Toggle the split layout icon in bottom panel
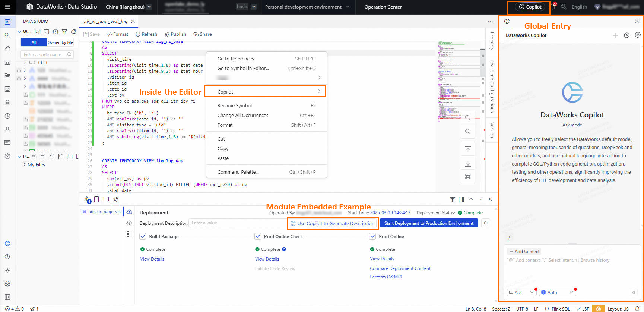The image size is (644, 312). coord(461,199)
